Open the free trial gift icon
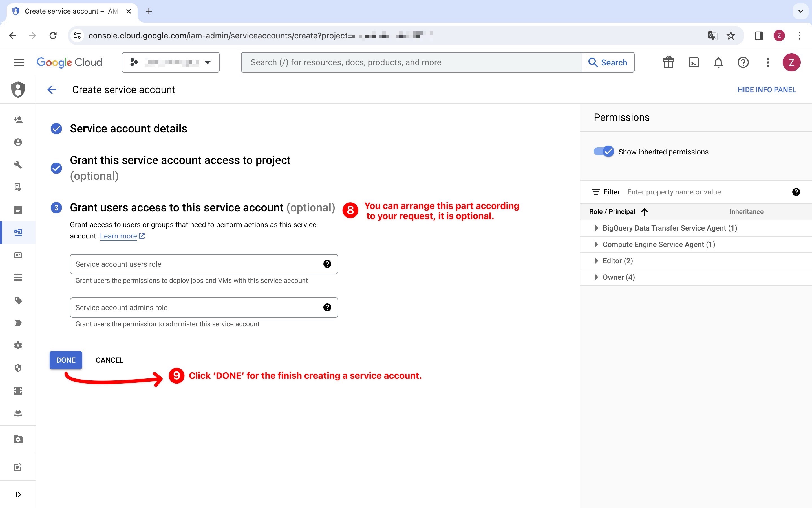The width and height of the screenshot is (812, 508). [x=668, y=62]
